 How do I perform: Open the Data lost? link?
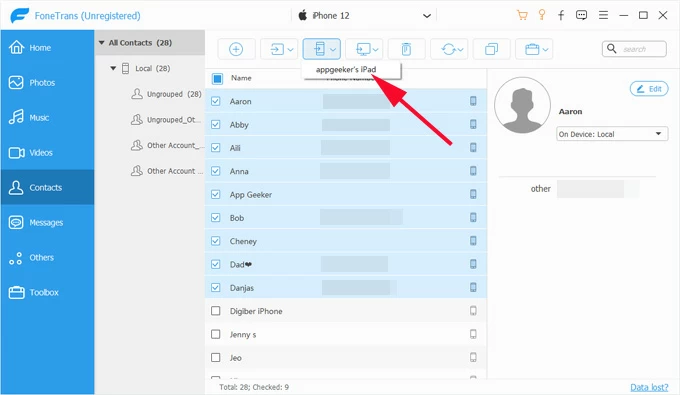(649, 387)
